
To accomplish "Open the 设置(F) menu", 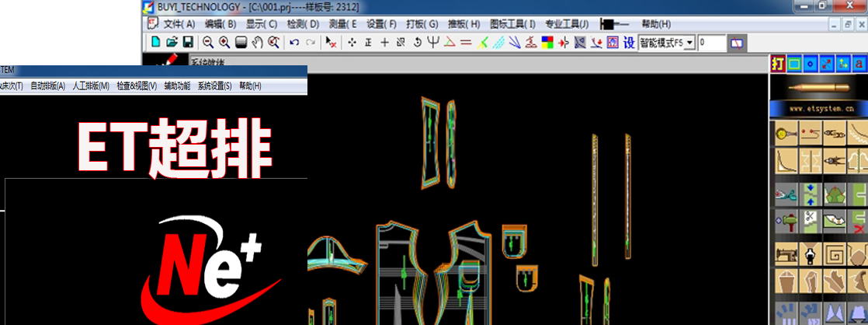I will [x=382, y=24].
